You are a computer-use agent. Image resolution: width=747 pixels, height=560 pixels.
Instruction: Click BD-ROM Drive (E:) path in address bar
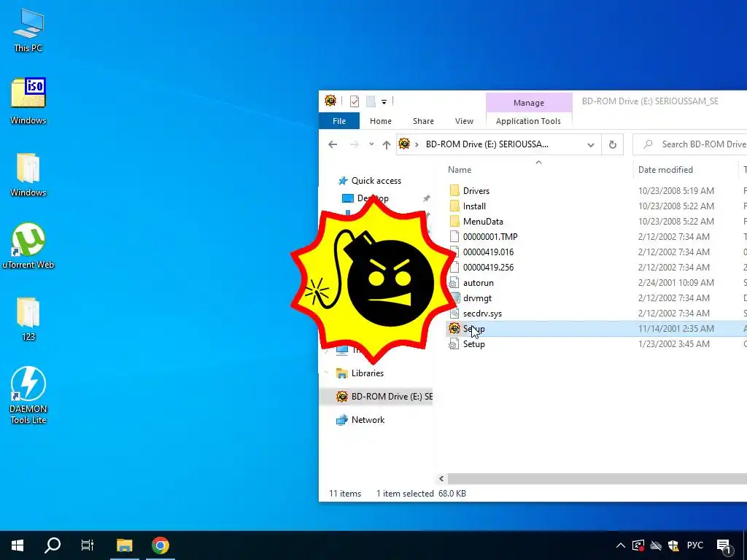coord(487,144)
